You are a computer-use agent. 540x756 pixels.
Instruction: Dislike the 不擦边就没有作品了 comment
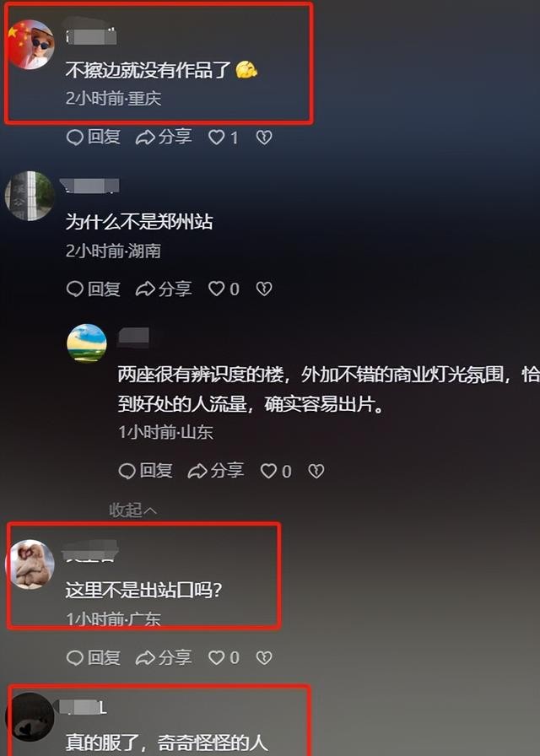point(264,138)
